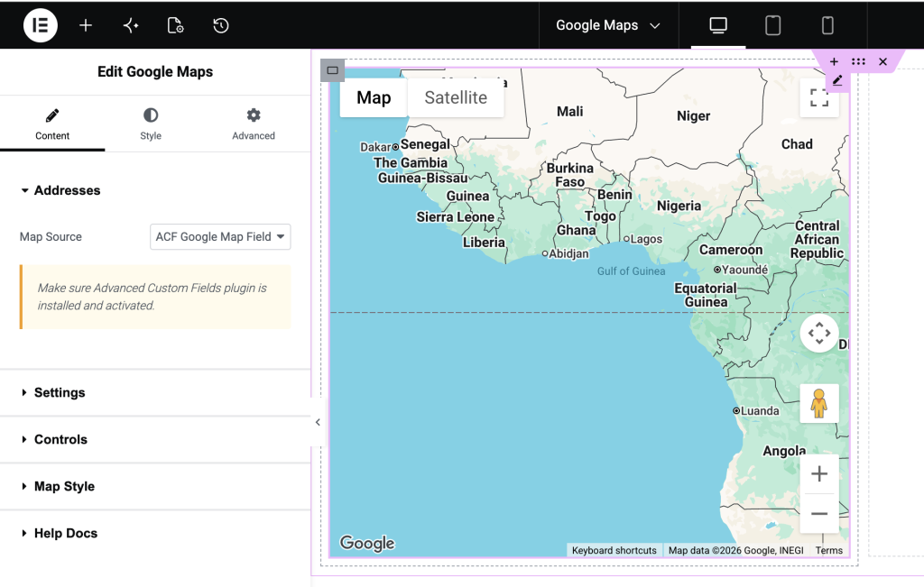Click the Add Element plus icon
The width and height of the screenshot is (924, 587).
pyautogui.click(x=86, y=25)
